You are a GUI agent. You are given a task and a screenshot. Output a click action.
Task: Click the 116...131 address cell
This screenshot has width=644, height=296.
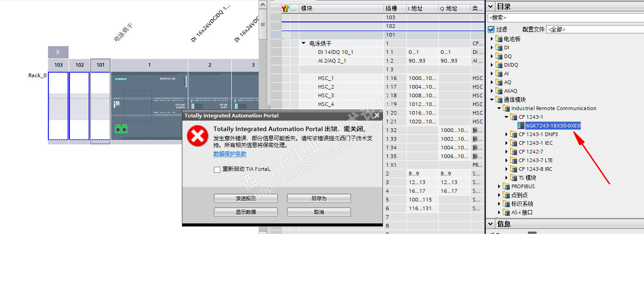(422, 208)
